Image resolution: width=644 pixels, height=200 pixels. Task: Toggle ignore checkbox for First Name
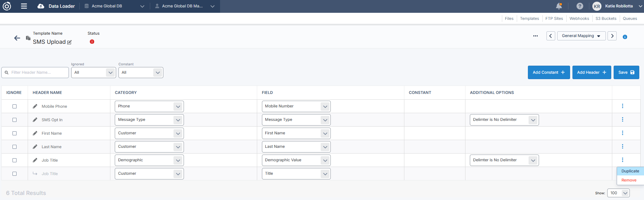tap(15, 133)
